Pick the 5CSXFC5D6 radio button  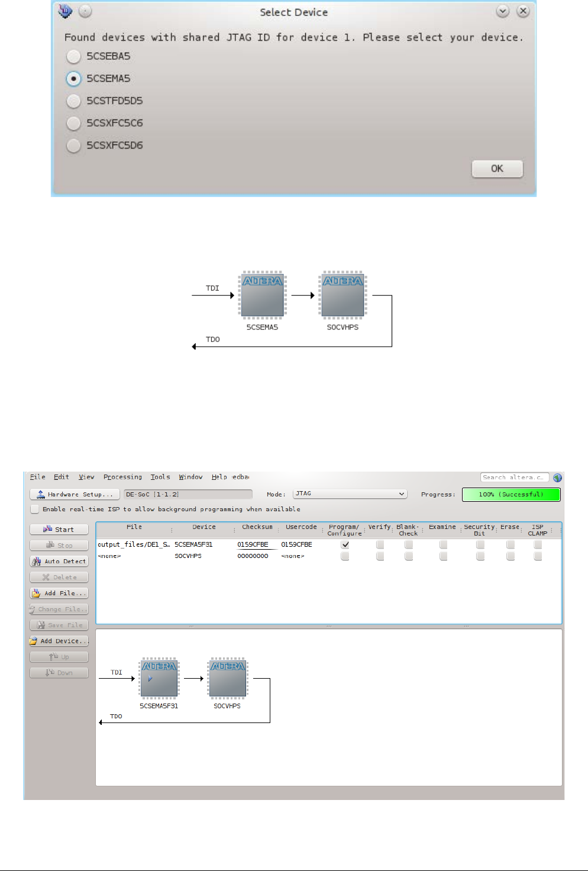tap(73, 146)
